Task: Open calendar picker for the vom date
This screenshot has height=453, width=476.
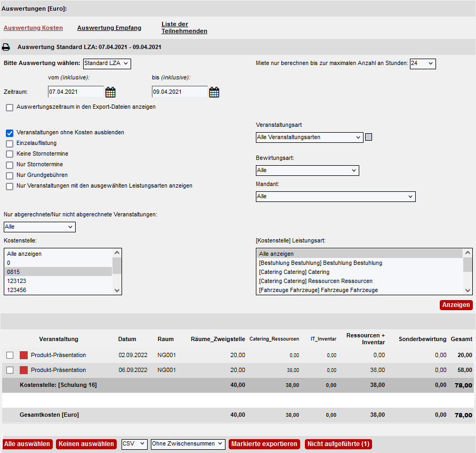Action: tap(110, 92)
